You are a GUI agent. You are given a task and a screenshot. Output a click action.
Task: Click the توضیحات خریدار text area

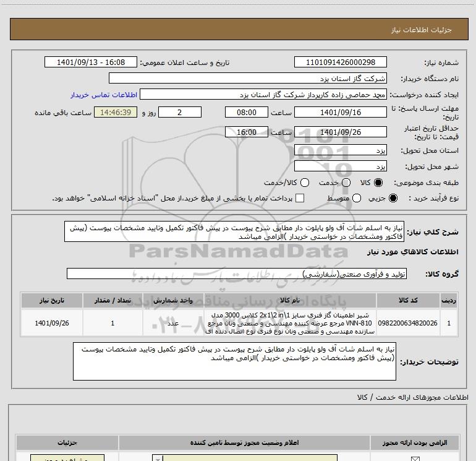[x=234, y=361]
